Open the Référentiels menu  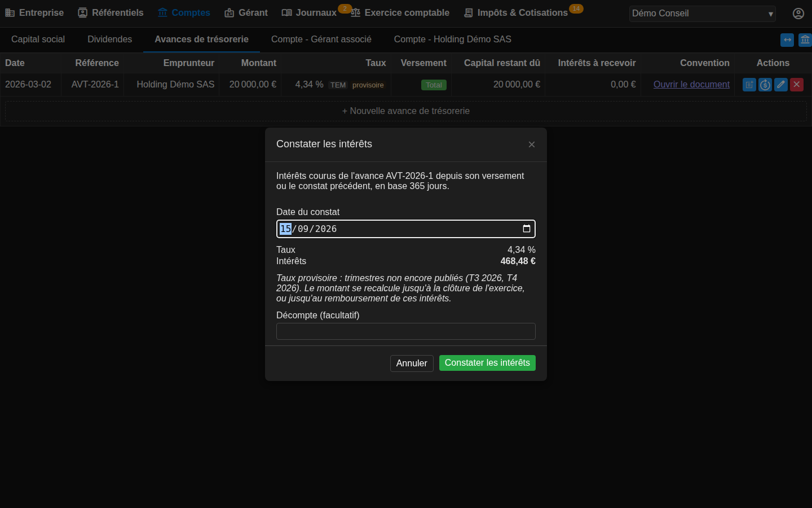click(x=111, y=12)
